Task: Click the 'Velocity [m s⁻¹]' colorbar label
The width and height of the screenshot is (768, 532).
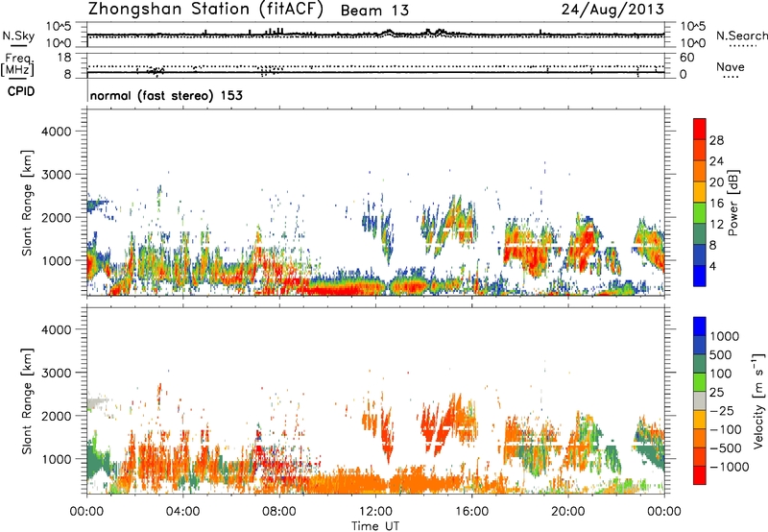Action: pos(758,400)
